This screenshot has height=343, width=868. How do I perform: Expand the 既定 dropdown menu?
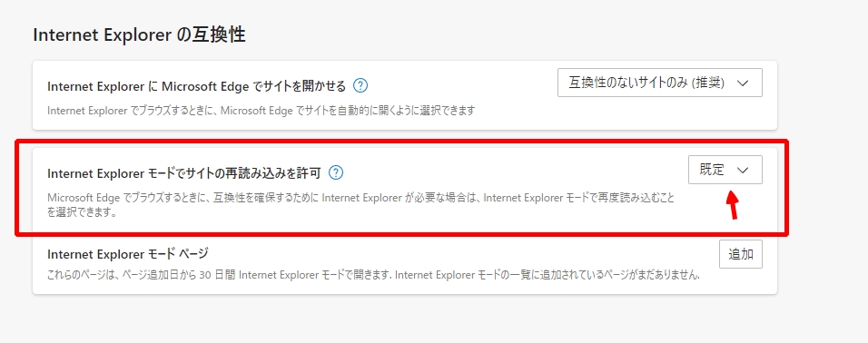coord(725,170)
